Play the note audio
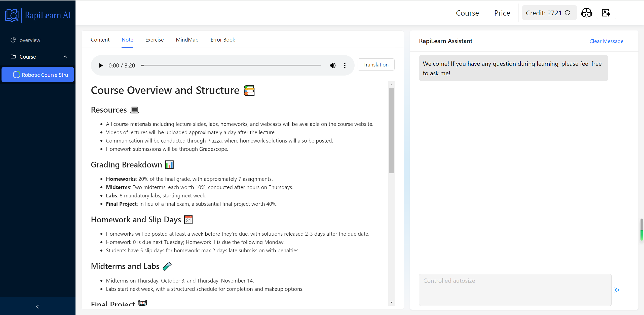The image size is (644, 315). 101,65
